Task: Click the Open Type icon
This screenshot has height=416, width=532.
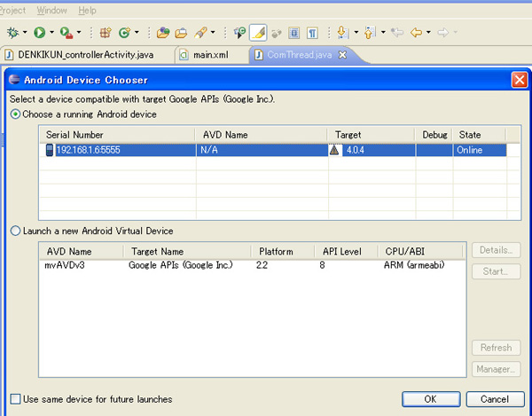Action: (163, 33)
